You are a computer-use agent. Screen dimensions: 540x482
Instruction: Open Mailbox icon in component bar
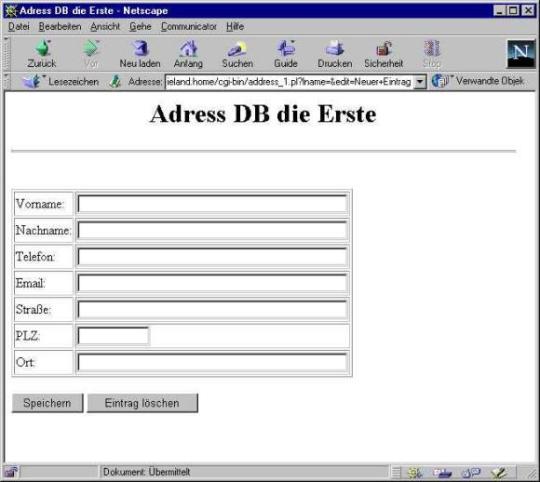coord(443,472)
